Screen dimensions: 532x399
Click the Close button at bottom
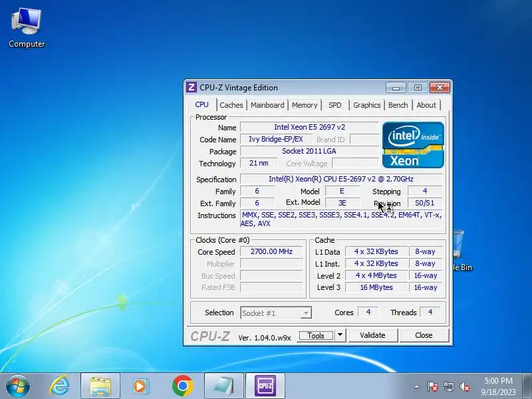coord(424,335)
